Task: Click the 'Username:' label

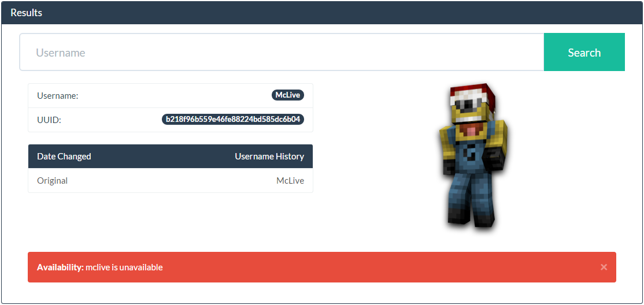Action: pos(57,96)
